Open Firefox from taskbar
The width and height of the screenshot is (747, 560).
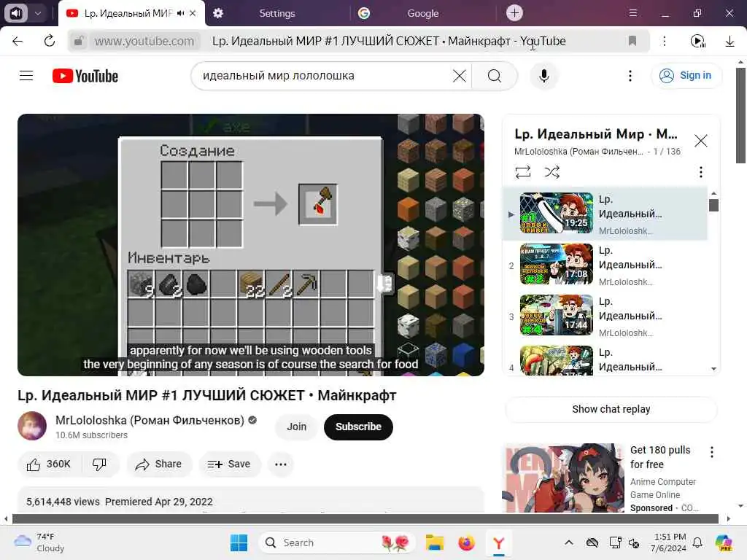(466, 542)
